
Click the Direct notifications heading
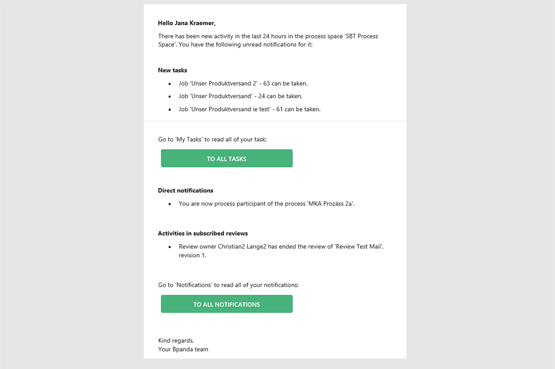[185, 190]
